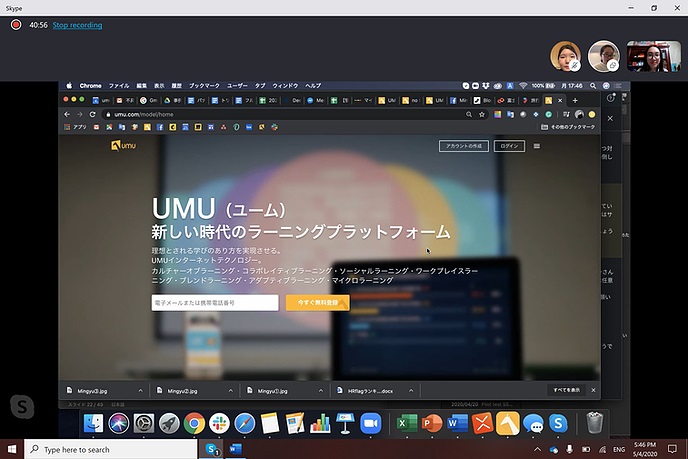688x459 pixels.
Task: Open the 表示 menu
Action: 159,86
